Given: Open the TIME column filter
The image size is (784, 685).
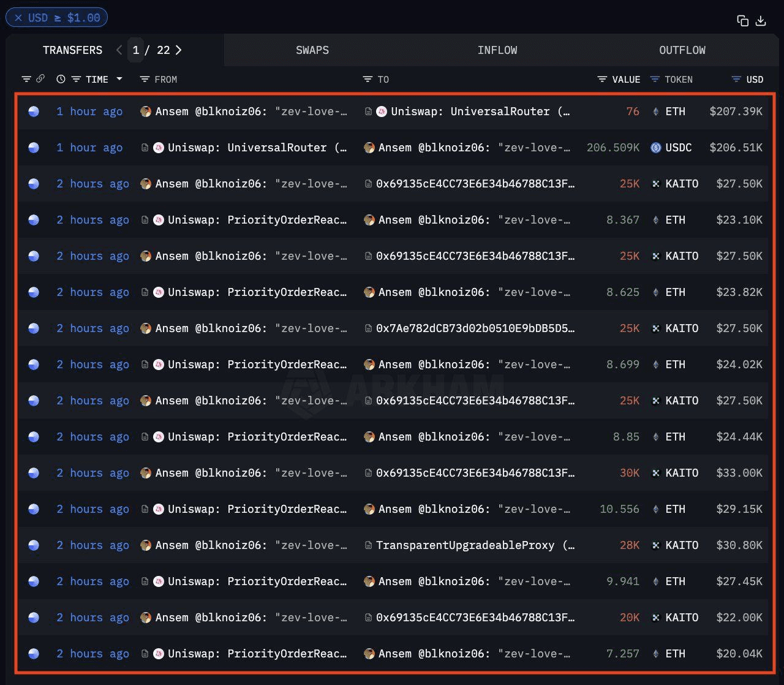Looking at the screenshot, I should (77, 80).
